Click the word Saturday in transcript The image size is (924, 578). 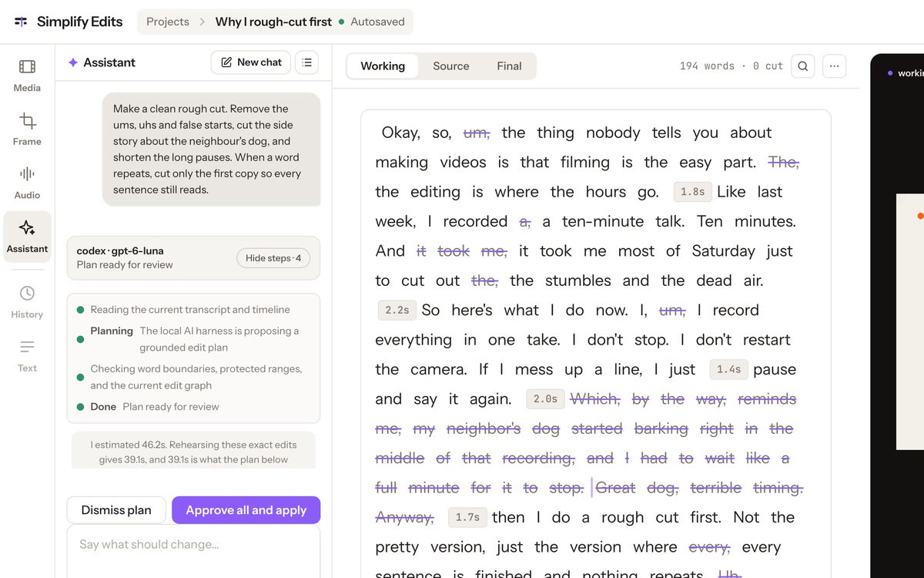point(724,251)
